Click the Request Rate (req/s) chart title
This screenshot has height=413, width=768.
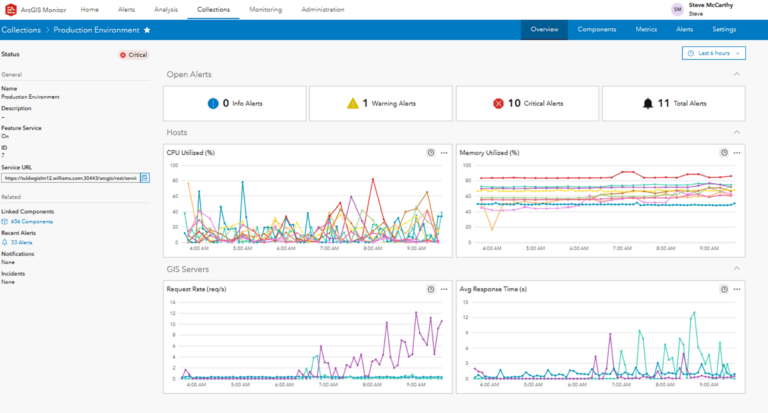click(196, 289)
